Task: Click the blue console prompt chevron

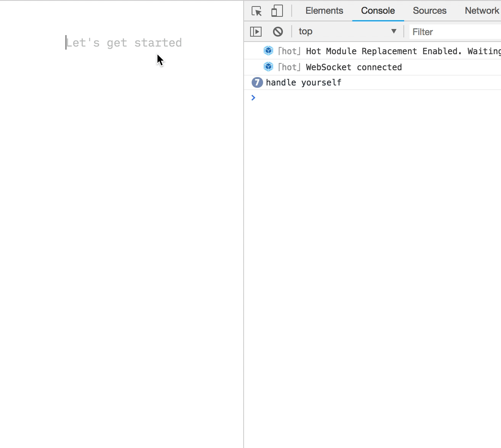Action: pos(253,98)
